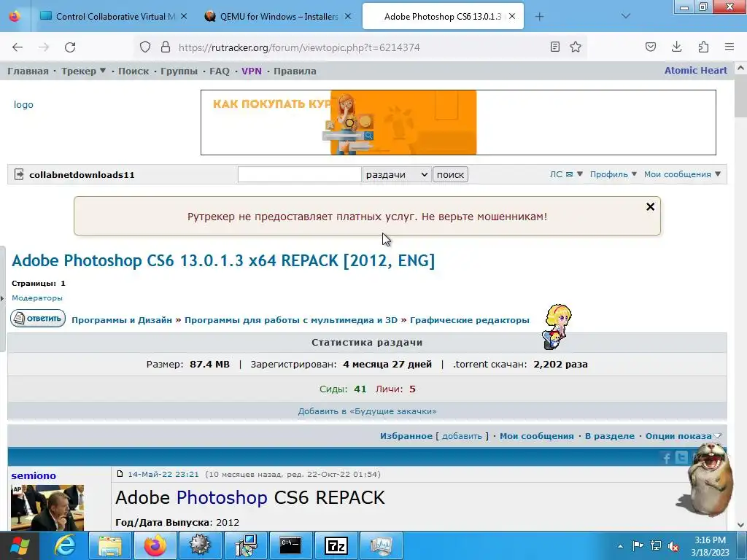This screenshot has height=560, width=747.
Task: Open the VPN menu link
Action: pyautogui.click(x=252, y=71)
